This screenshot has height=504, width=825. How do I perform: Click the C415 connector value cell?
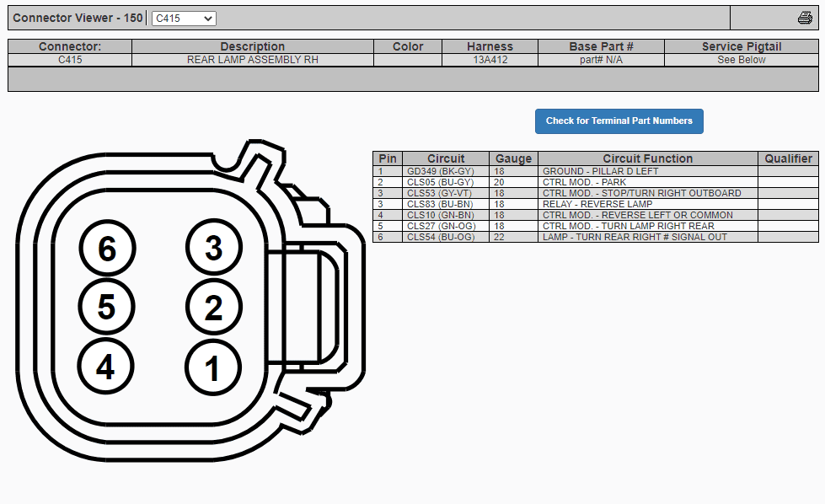[70, 60]
